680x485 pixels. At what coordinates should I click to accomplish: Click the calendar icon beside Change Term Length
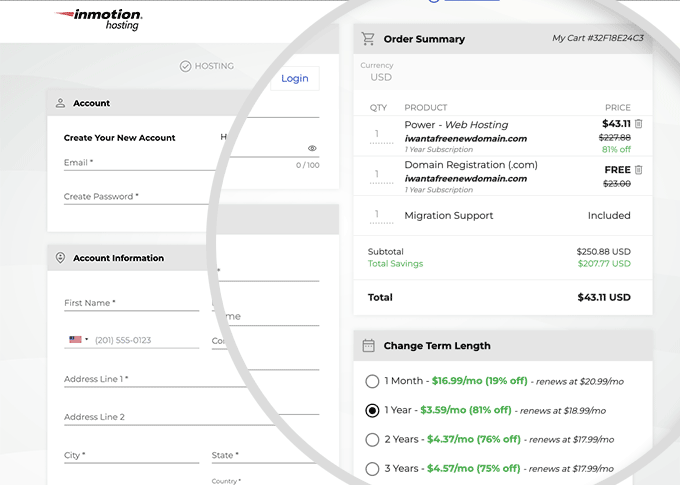(x=368, y=346)
